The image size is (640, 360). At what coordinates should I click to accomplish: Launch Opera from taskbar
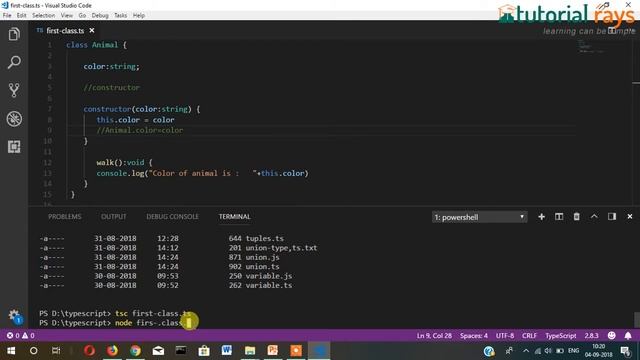pyautogui.click(x=89, y=351)
